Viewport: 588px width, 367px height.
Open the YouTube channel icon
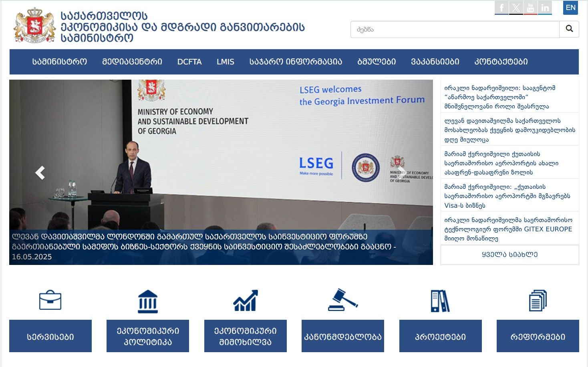(x=530, y=8)
